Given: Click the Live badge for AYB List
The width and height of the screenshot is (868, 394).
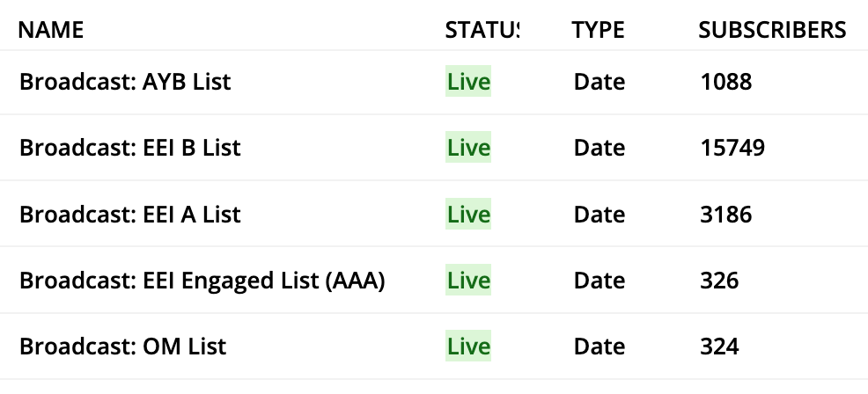Looking at the screenshot, I should (468, 83).
